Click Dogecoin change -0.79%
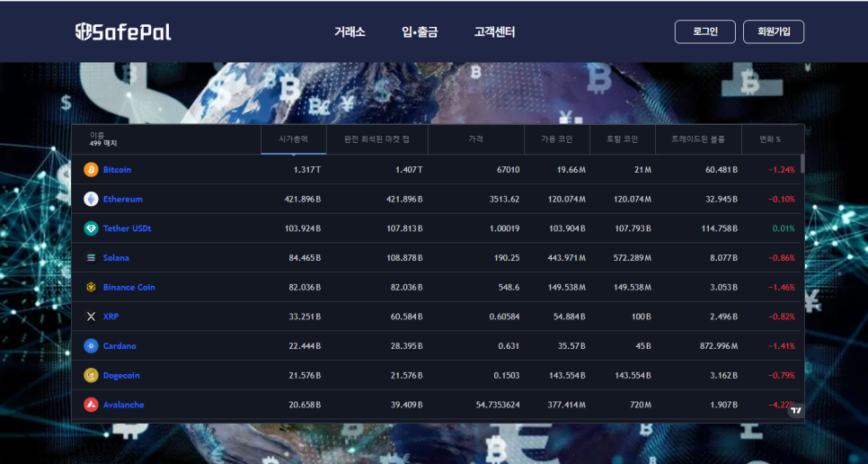868x464 pixels. click(x=782, y=375)
